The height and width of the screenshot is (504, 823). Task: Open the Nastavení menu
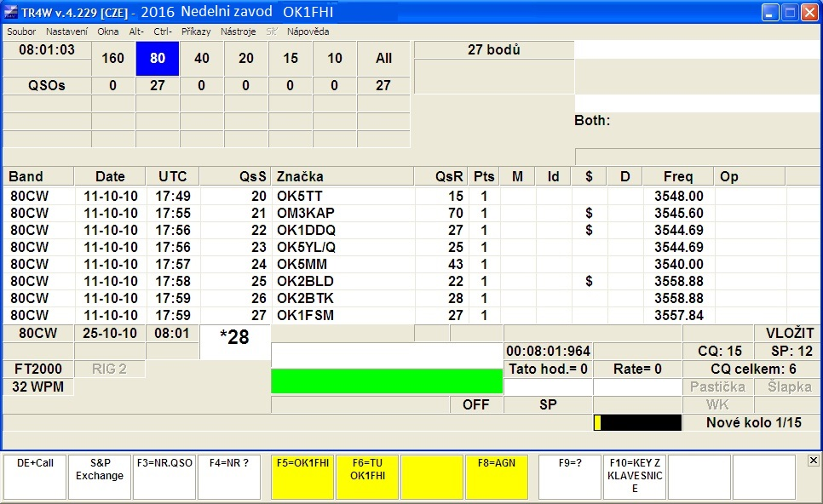tap(66, 31)
